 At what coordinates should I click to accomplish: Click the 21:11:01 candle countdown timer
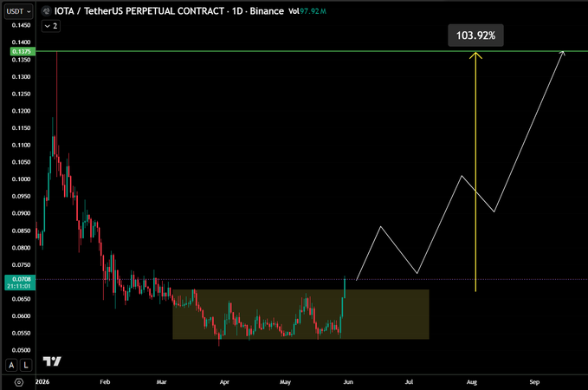coord(19,286)
